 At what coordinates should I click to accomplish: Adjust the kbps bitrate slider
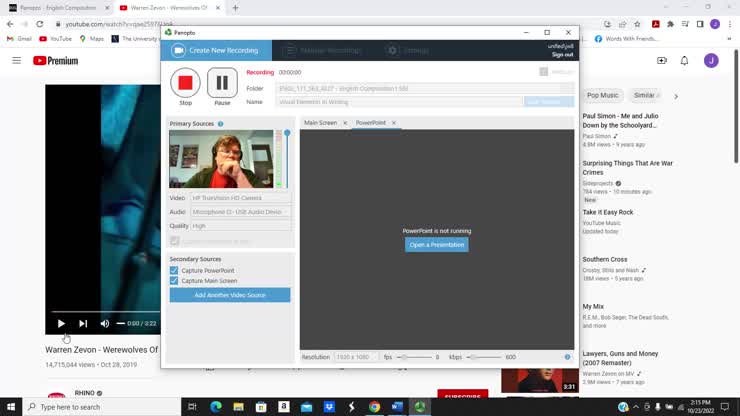[473, 357]
